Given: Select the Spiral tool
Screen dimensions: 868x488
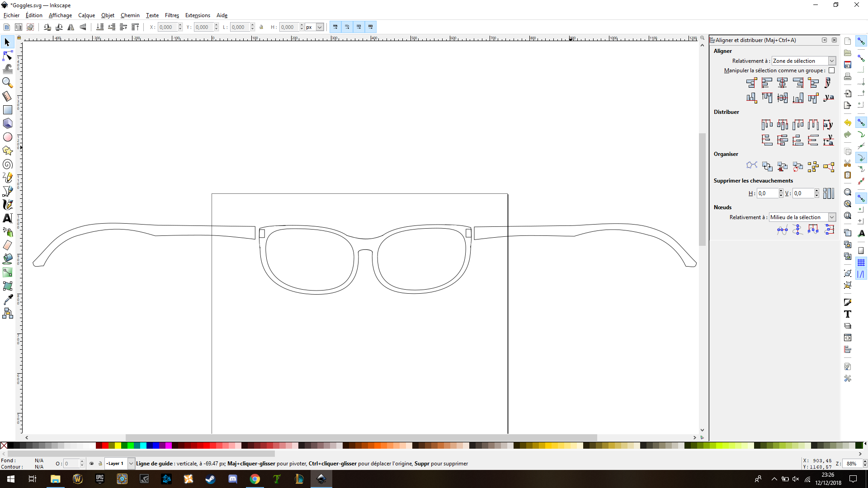Looking at the screenshot, I should point(7,164).
